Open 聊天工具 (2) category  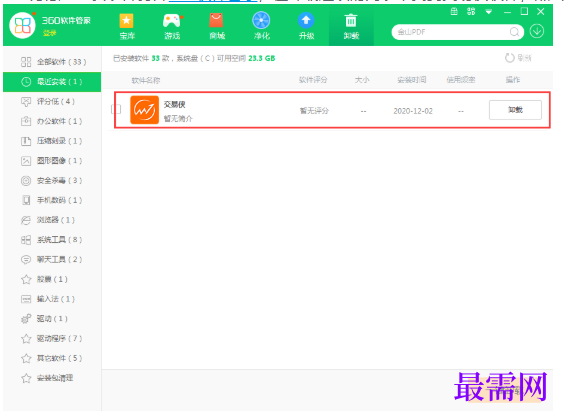pos(52,259)
